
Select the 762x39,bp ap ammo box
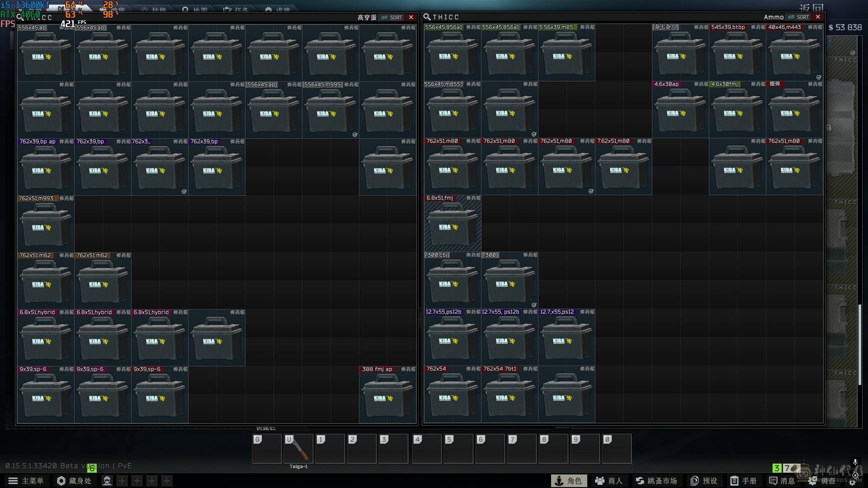[46, 167]
